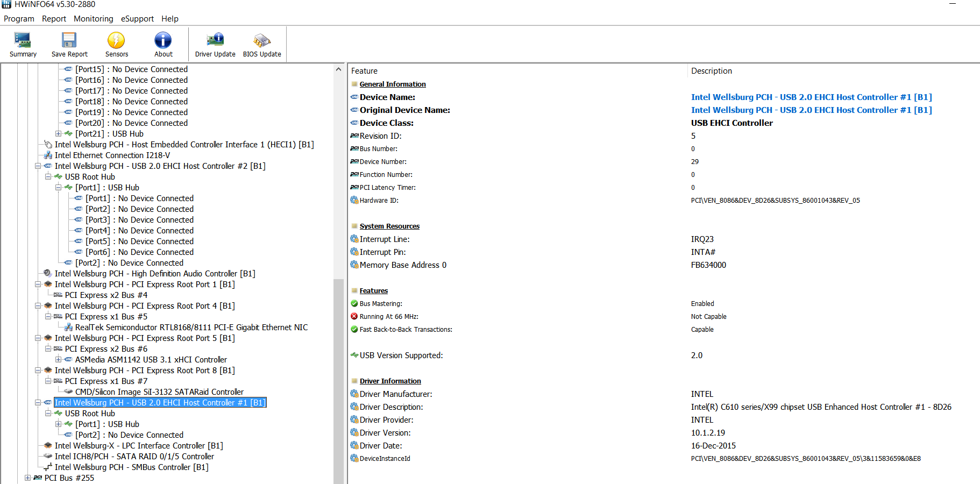Click Original Device Name value link

(811, 110)
